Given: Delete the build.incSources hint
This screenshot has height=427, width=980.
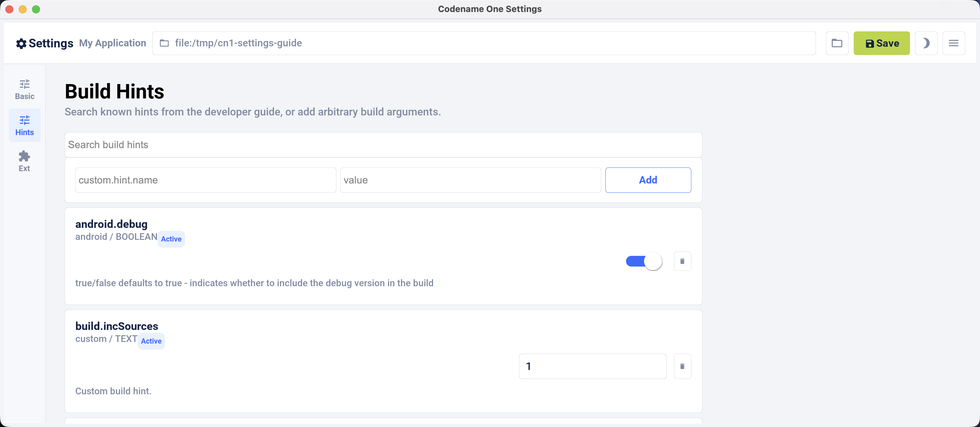Looking at the screenshot, I should (682, 366).
